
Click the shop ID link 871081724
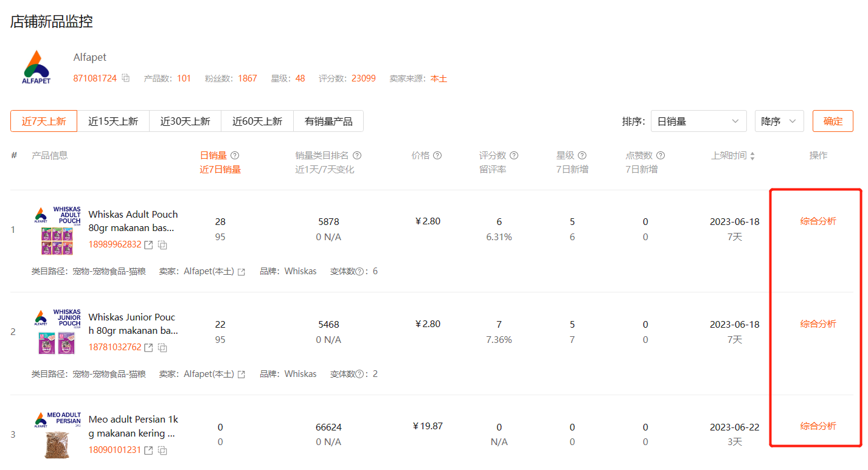[x=95, y=78]
